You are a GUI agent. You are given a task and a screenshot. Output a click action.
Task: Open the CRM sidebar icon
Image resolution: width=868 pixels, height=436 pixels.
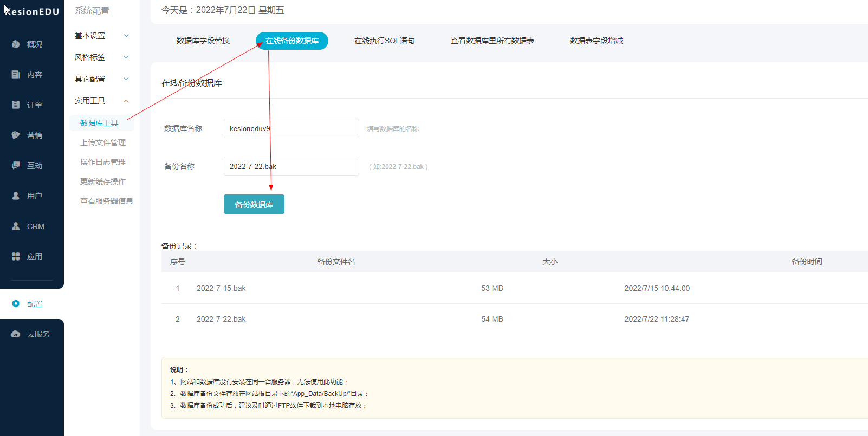pos(16,226)
